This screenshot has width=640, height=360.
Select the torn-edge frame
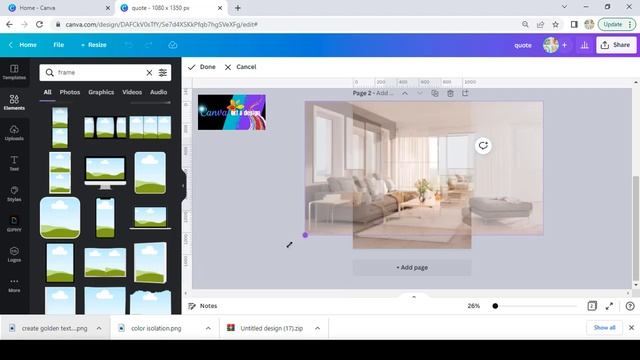[150, 302]
